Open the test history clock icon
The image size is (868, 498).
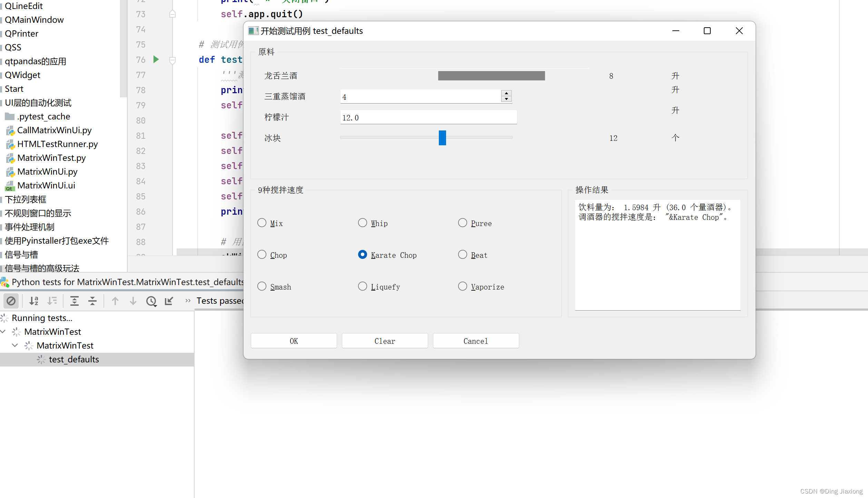pyautogui.click(x=151, y=301)
